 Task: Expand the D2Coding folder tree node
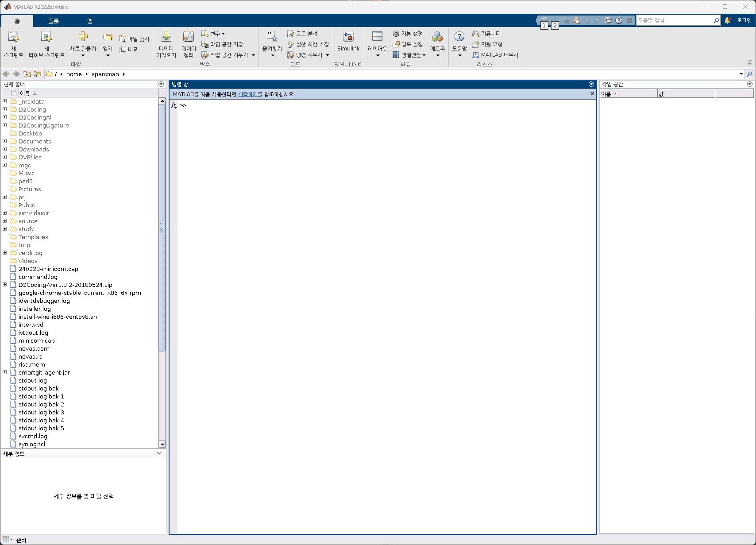(5, 109)
